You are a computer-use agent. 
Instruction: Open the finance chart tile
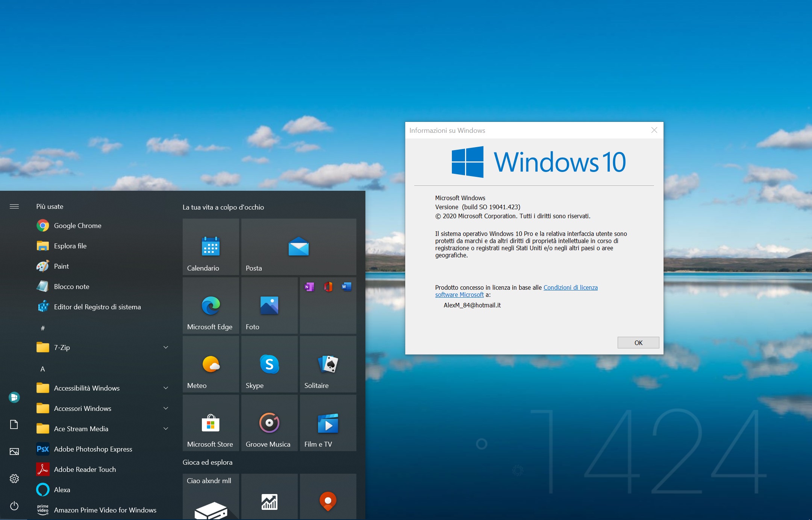click(x=270, y=497)
